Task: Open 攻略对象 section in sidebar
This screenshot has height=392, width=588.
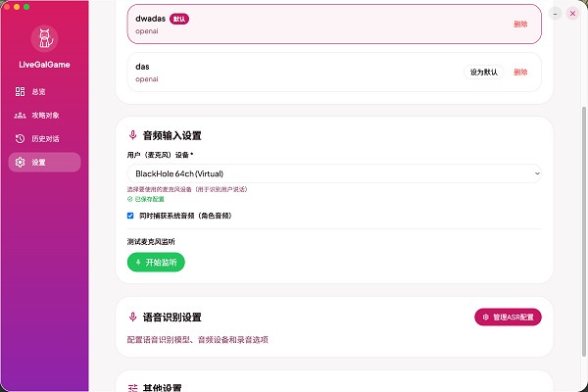Action: (x=44, y=115)
